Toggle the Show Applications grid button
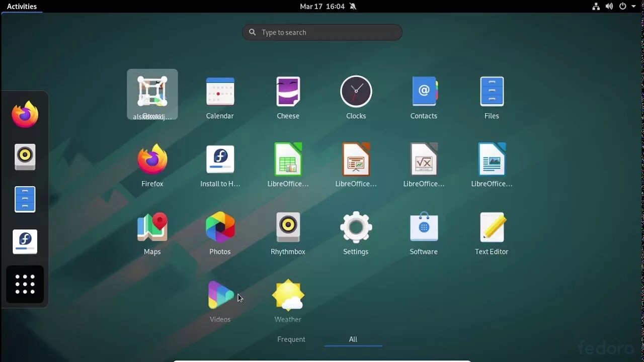Image resolution: width=644 pixels, height=362 pixels. [25, 284]
